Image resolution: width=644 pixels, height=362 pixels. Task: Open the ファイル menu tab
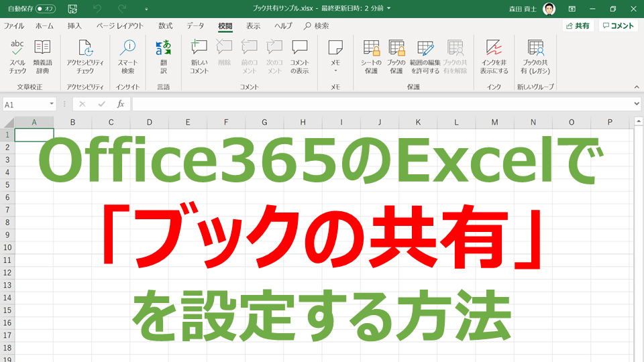click(x=14, y=26)
